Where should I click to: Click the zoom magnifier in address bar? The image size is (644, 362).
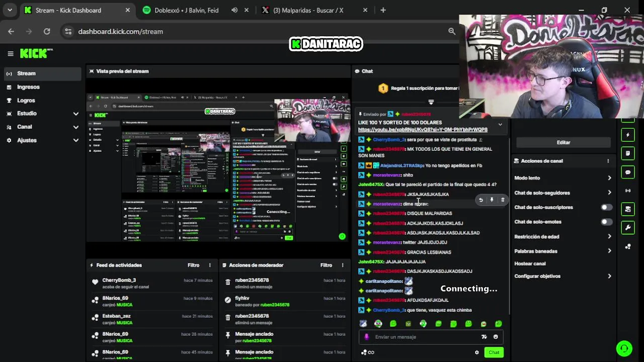pyautogui.click(x=452, y=31)
